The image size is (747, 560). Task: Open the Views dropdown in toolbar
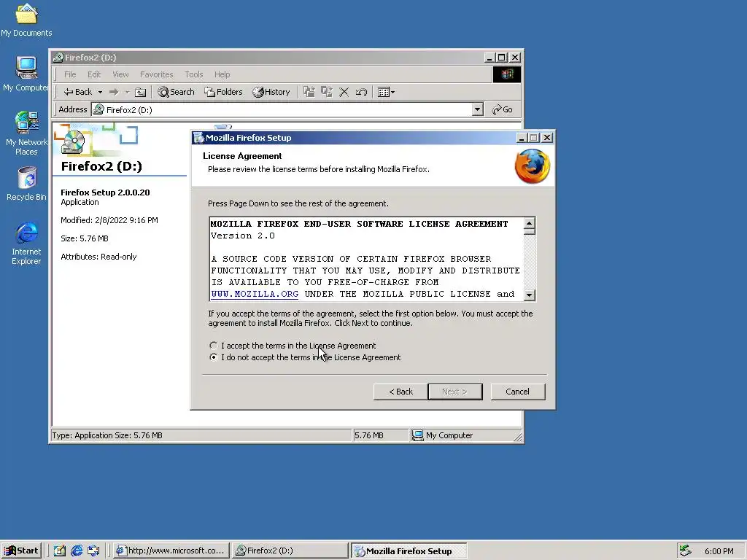pos(386,92)
